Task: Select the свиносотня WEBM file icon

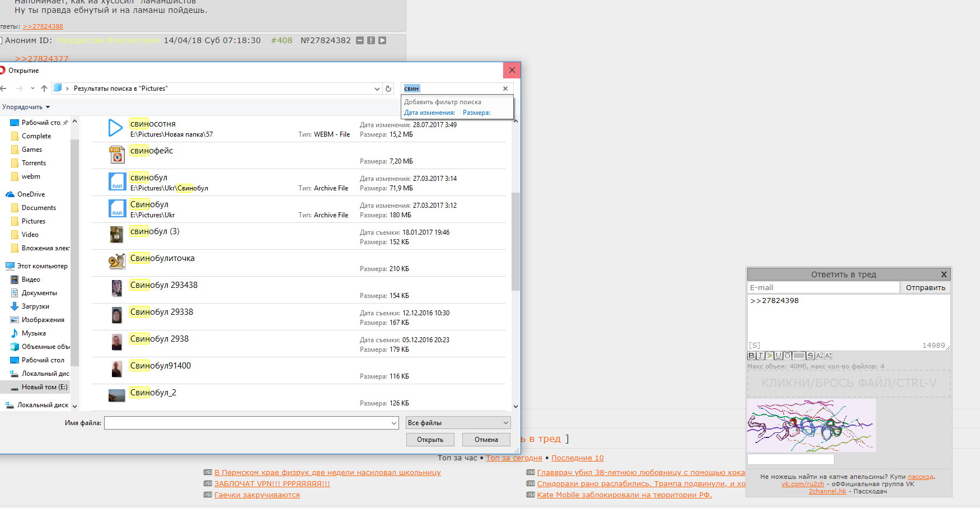Action: (116, 128)
